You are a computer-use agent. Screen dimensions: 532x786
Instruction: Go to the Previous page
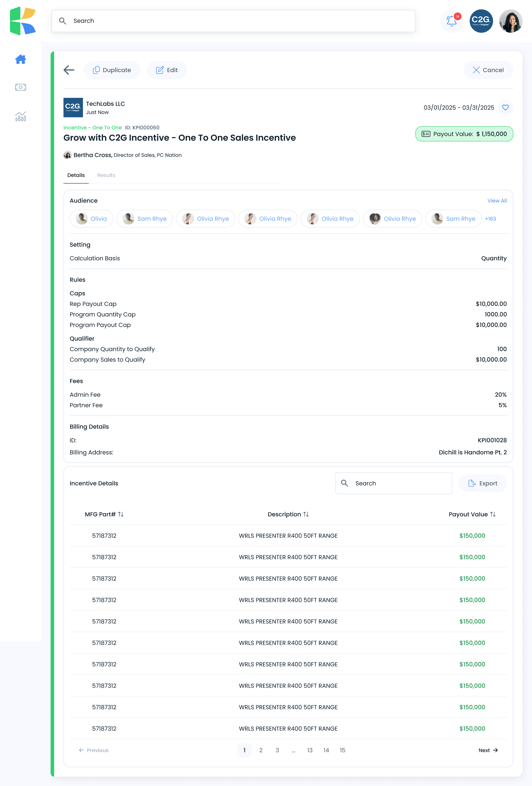tap(94, 750)
